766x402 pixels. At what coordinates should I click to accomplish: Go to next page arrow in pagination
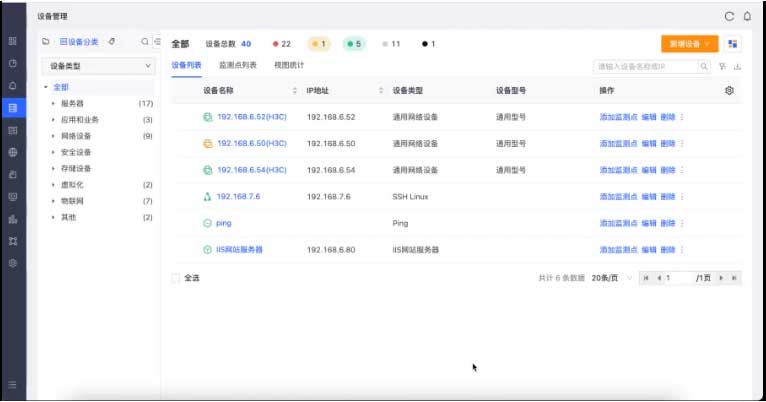(x=721, y=278)
